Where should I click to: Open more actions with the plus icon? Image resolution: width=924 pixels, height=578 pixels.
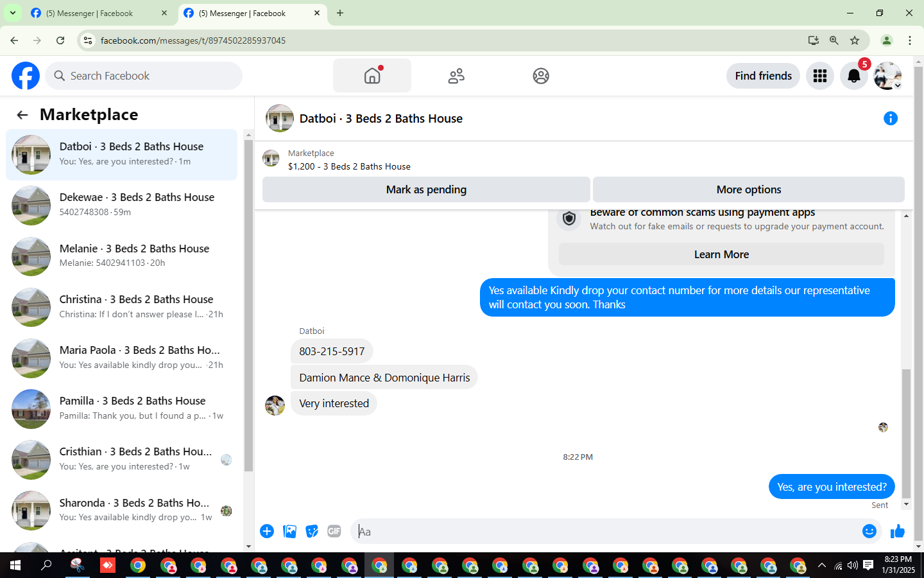click(x=267, y=531)
